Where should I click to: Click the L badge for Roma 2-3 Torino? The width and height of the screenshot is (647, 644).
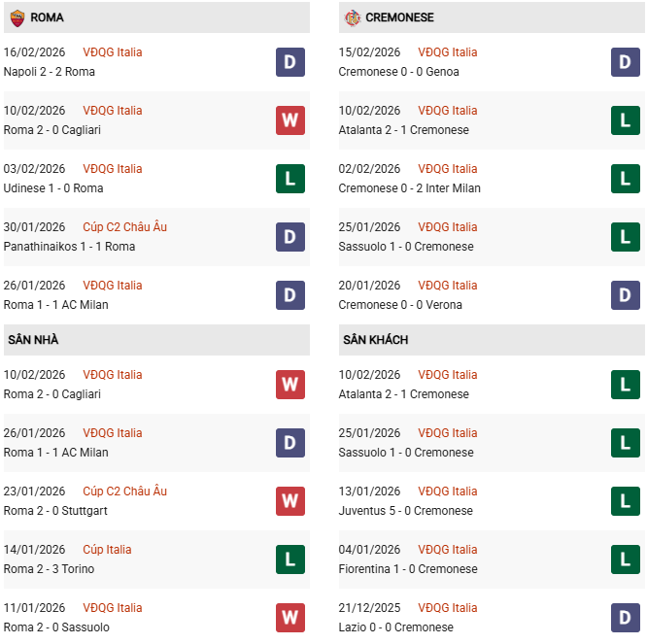click(289, 559)
